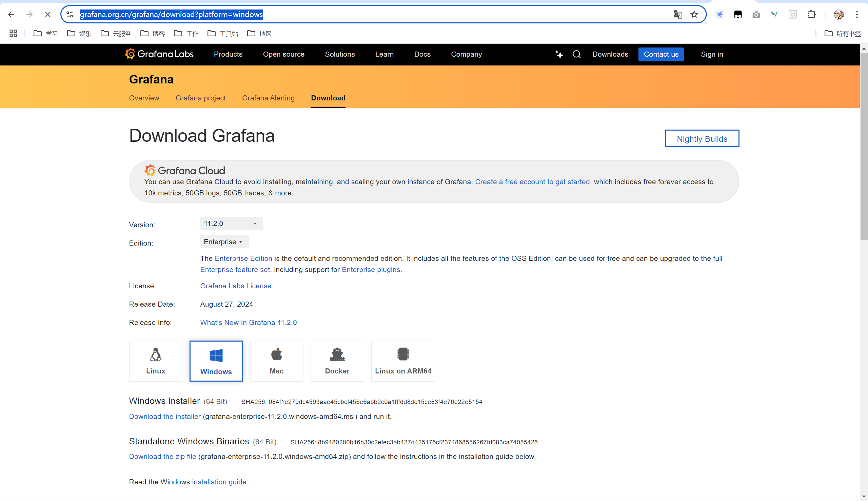This screenshot has width=868, height=501.
Task: Click the AI sparkle icon in navbar
Action: click(x=559, y=54)
